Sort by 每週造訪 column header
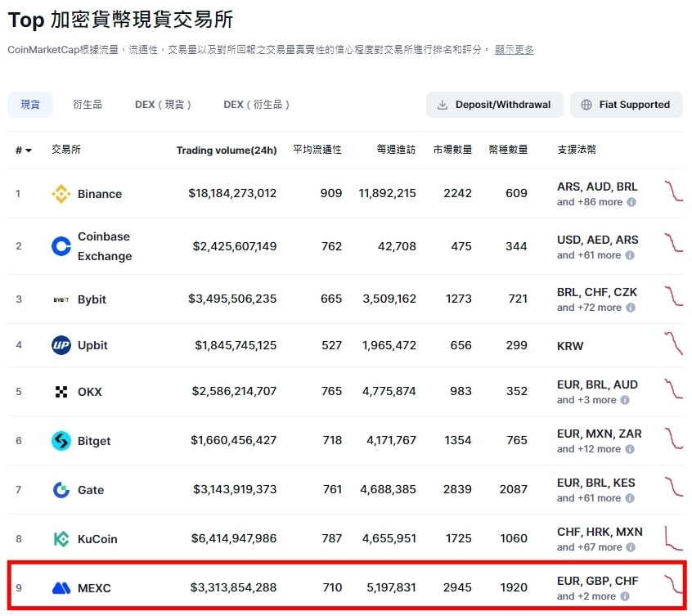This screenshot has height=616, width=692. pyautogui.click(x=396, y=150)
